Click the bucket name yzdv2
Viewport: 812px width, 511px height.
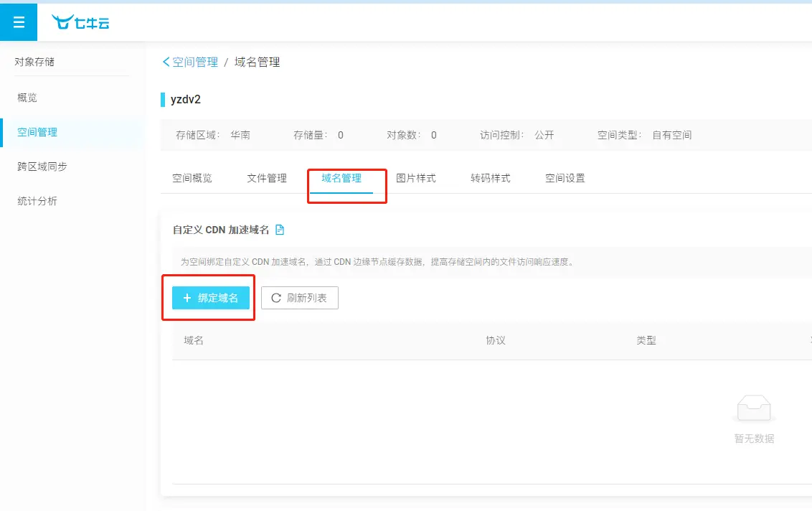coord(185,100)
